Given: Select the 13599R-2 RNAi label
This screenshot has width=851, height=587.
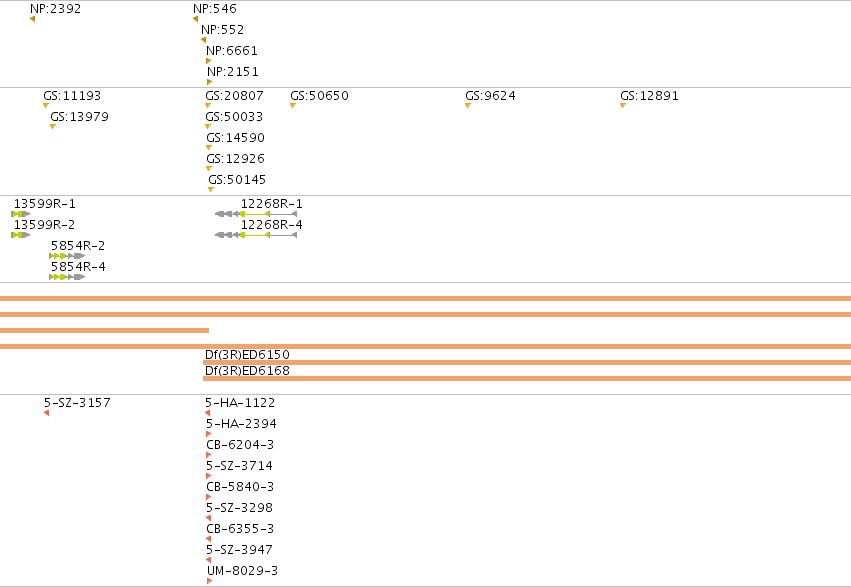Looking at the screenshot, I should [x=45, y=225].
